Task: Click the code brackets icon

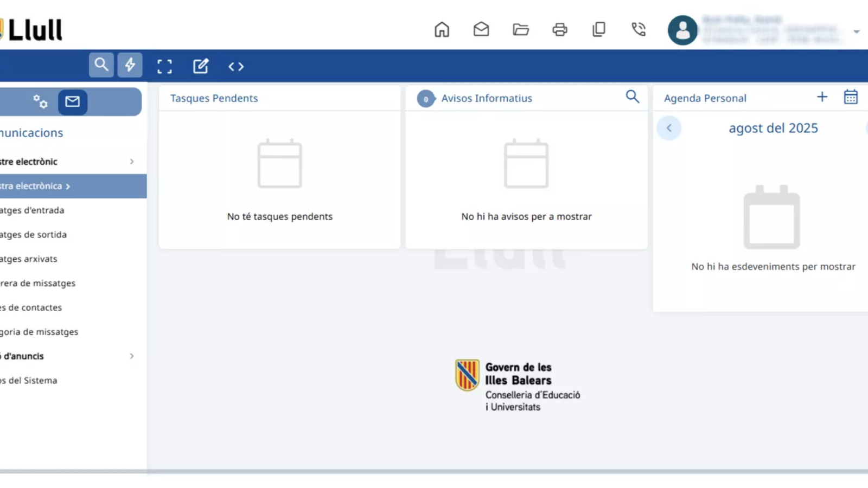Action: [x=236, y=66]
